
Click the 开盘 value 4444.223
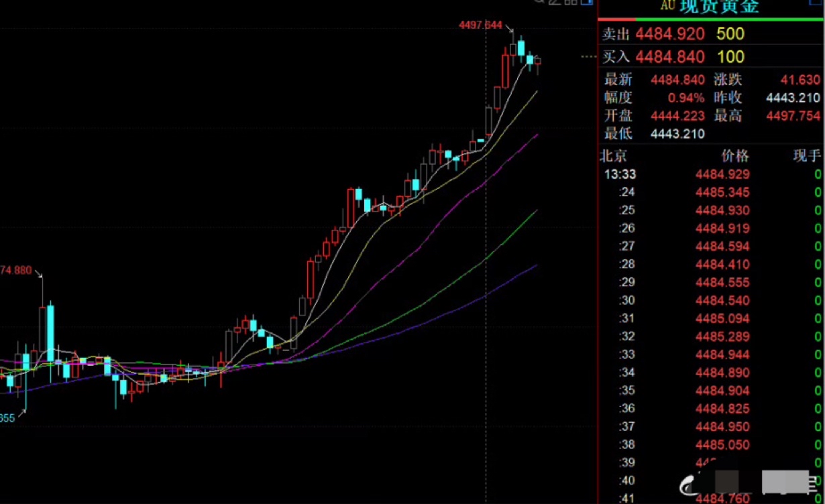pos(677,116)
